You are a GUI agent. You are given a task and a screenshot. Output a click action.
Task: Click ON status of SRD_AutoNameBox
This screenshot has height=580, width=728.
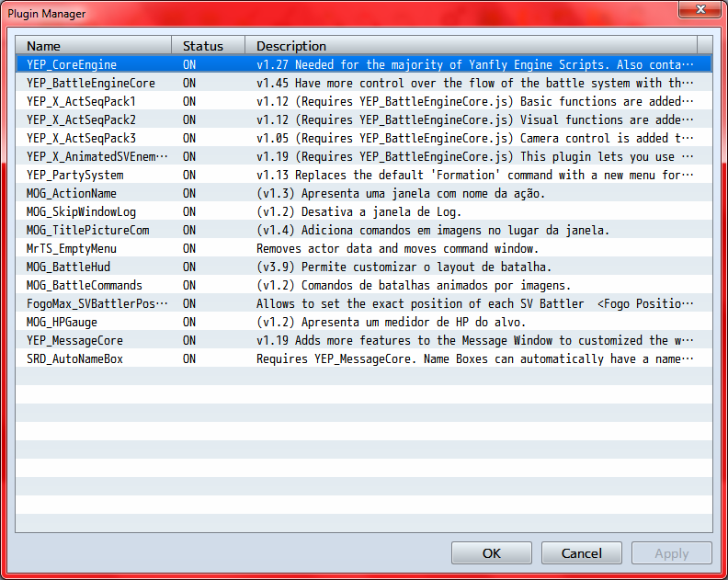point(189,358)
